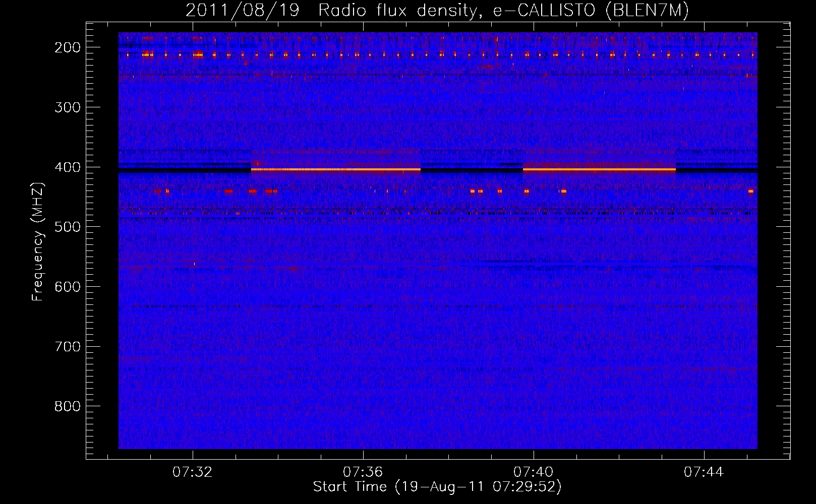Click the 200 frequency tick label
The height and width of the screenshot is (504, 816).
(68, 47)
